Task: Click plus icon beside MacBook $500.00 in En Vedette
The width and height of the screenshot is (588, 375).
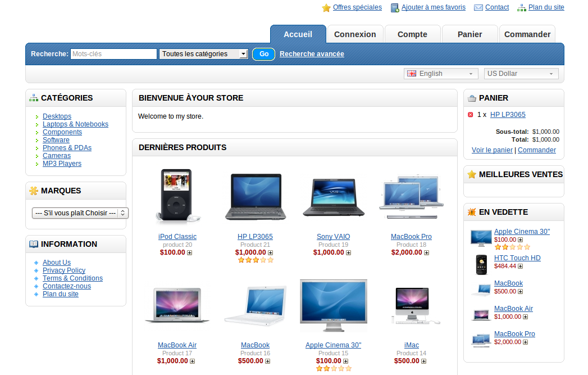Action: pos(520,291)
